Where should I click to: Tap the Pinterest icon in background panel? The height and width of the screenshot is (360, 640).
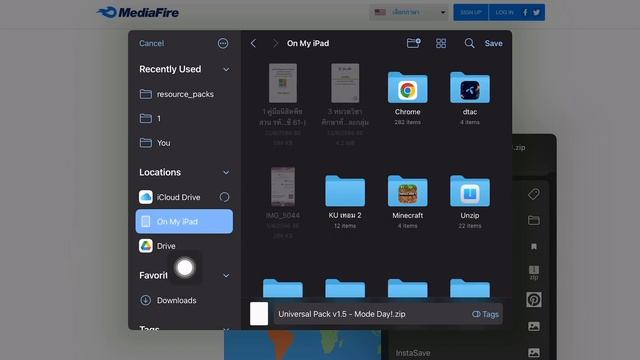tap(533, 300)
